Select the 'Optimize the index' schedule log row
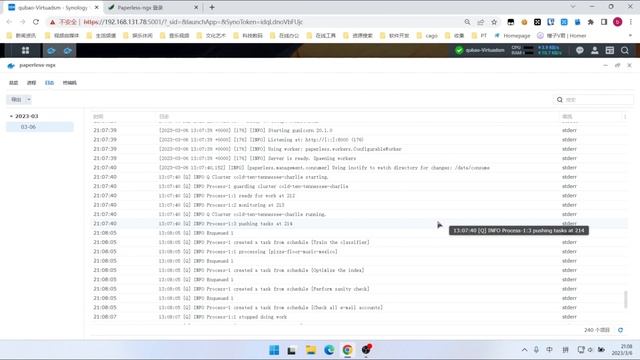 pyautogui.click(x=359, y=270)
